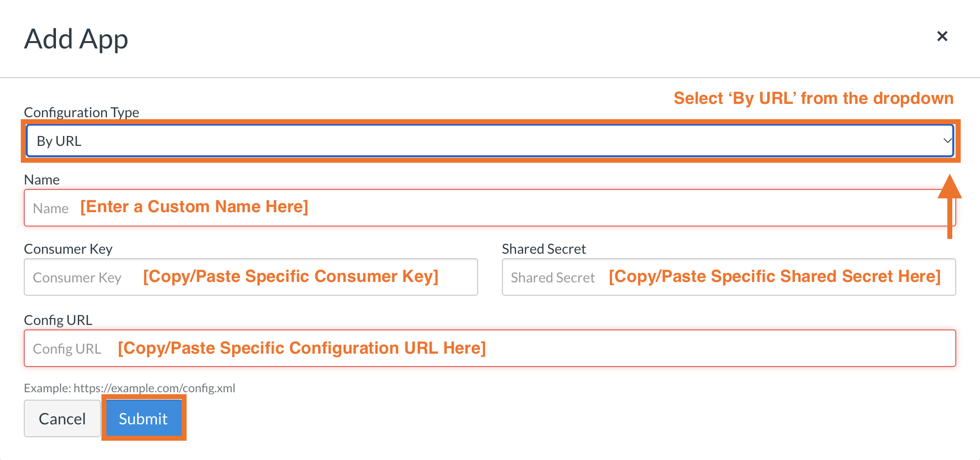Click the dropdown chevron arrow beside By URL
The height and width of the screenshot is (460, 980).
946,141
